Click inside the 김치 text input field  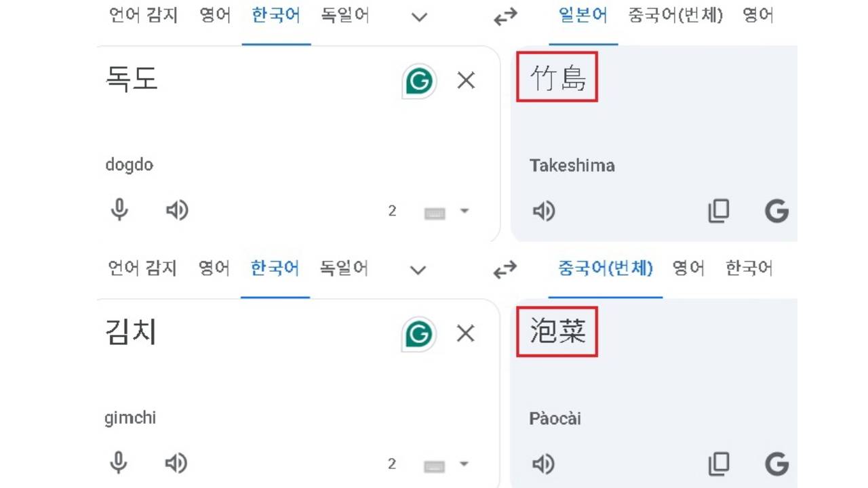237,333
